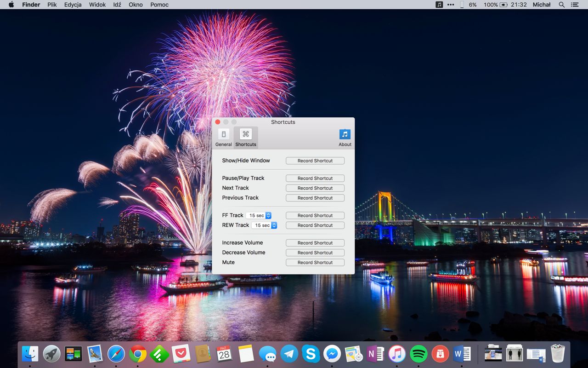Open Mission Control in the Dock
The width and height of the screenshot is (588, 368).
(x=73, y=354)
